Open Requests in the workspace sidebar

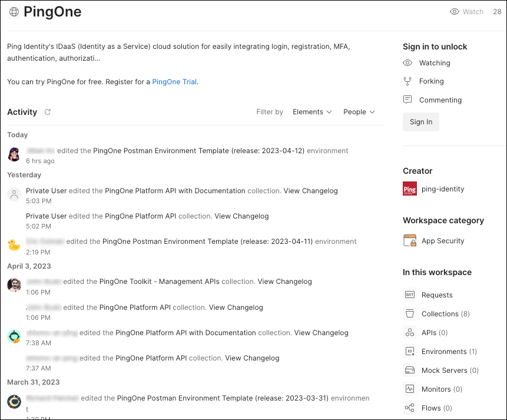tap(410, 295)
